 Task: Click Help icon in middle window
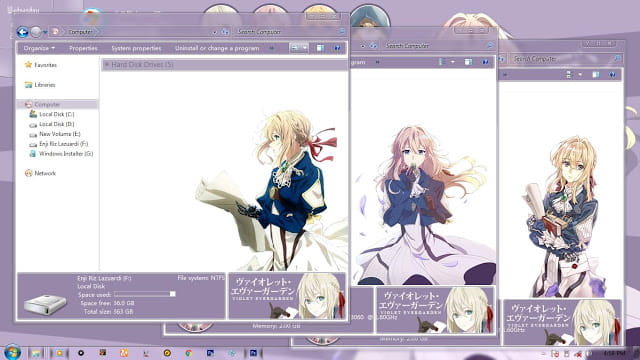click(485, 62)
